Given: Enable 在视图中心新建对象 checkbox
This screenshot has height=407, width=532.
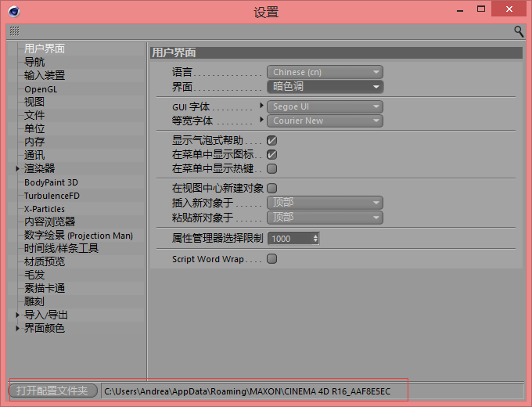Looking at the screenshot, I should (x=271, y=188).
